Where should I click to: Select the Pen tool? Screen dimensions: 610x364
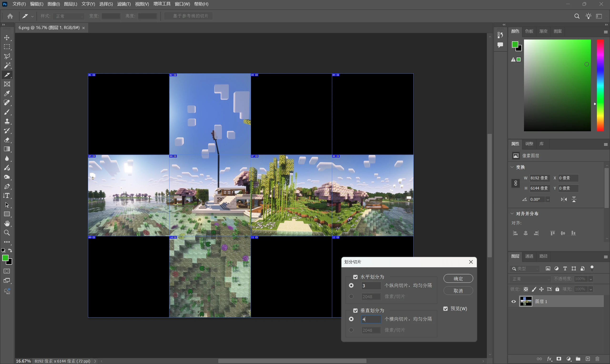7,187
